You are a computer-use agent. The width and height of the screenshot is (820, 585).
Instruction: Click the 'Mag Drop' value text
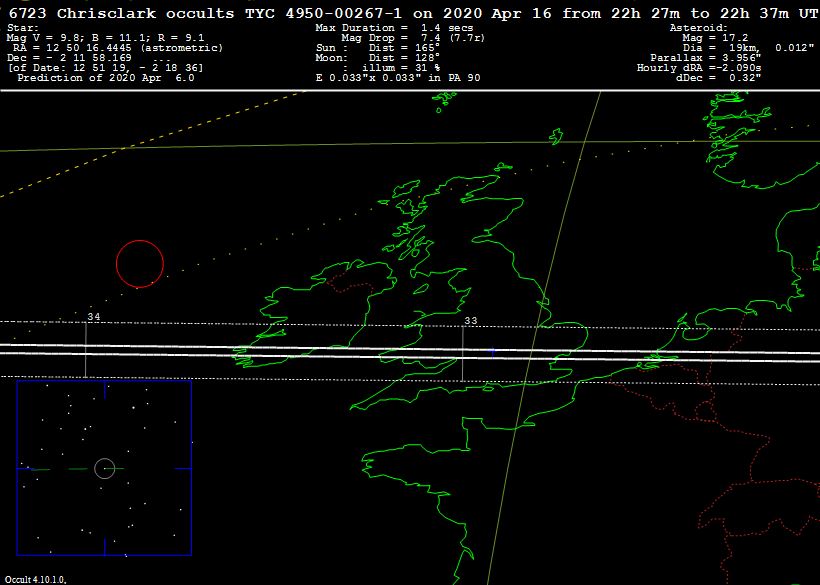tap(391, 37)
